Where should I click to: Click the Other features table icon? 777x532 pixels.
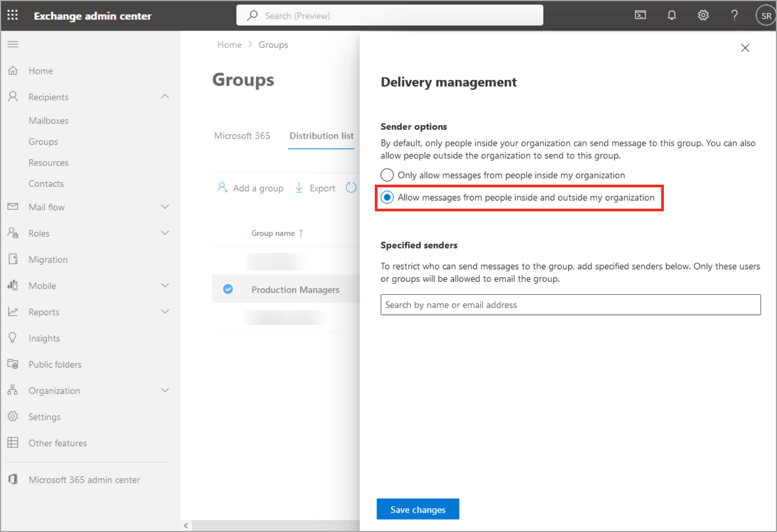[13, 443]
